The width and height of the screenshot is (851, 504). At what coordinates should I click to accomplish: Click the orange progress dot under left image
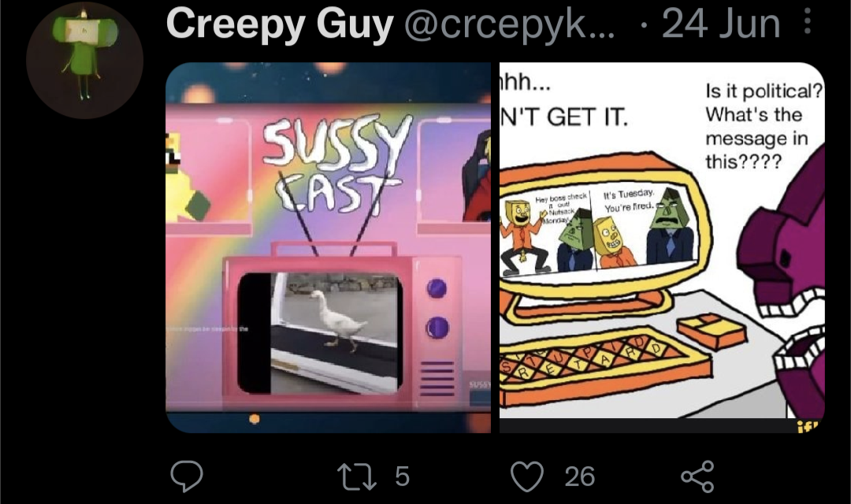click(254, 419)
